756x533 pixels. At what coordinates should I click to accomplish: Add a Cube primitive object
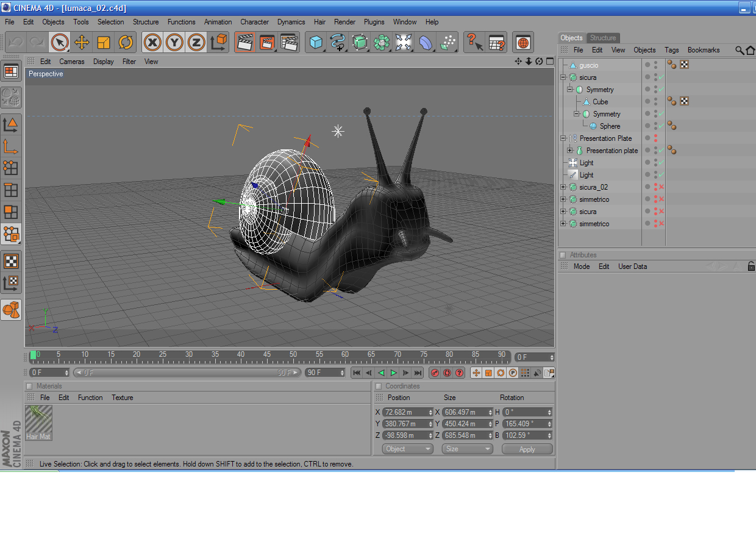click(x=316, y=42)
